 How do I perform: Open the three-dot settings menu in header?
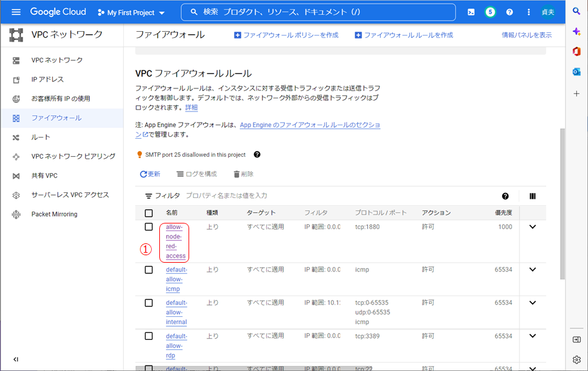pos(529,12)
